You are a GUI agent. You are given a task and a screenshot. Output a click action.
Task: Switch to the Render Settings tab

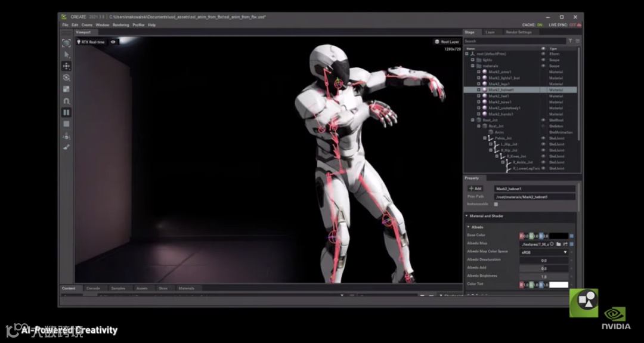pyautogui.click(x=518, y=32)
